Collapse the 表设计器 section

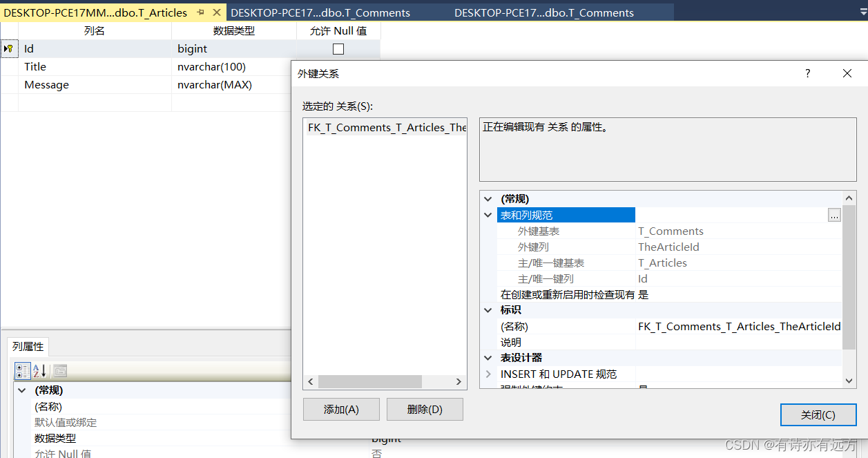(x=488, y=358)
